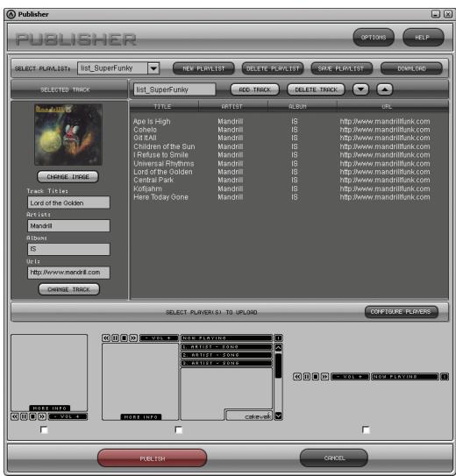Click SAVE PLAYLIST

click(342, 68)
